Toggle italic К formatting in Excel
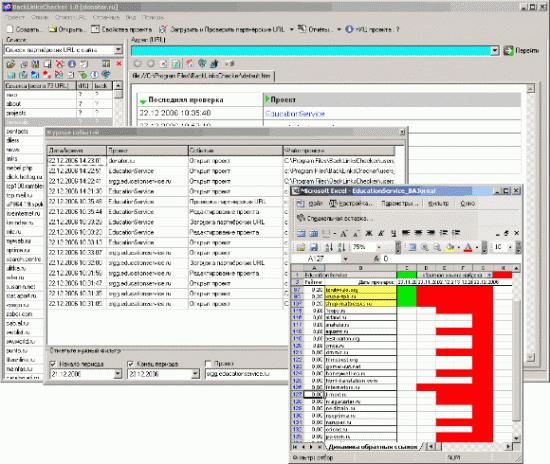Screen dimensions: 550x464 pyautogui.click(x=381, y=233)
